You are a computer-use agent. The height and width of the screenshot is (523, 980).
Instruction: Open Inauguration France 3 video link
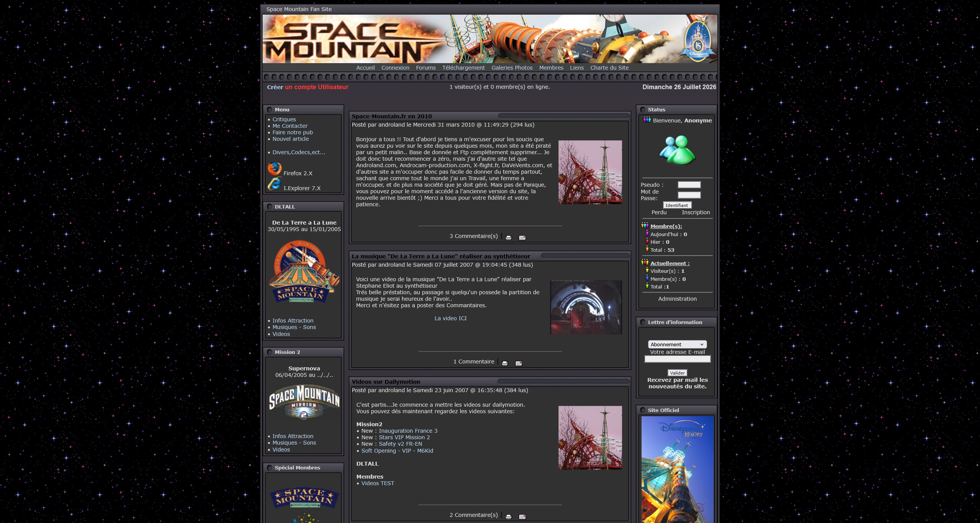408,431
